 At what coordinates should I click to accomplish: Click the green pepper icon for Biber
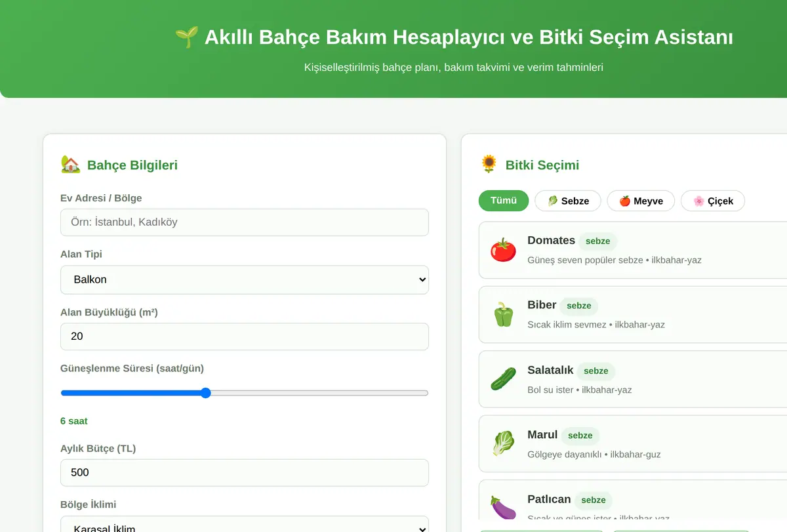coord(503,314)
